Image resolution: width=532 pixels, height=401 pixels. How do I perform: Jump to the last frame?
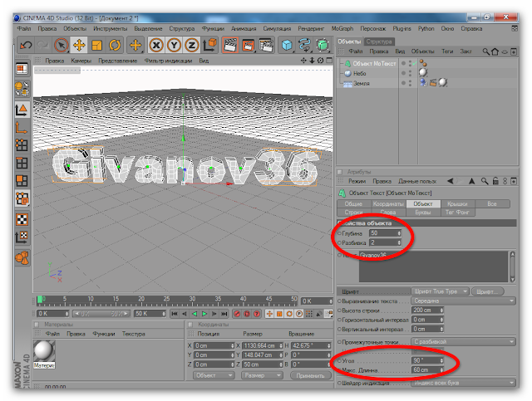pyautogui.click(x=224, y=314)
